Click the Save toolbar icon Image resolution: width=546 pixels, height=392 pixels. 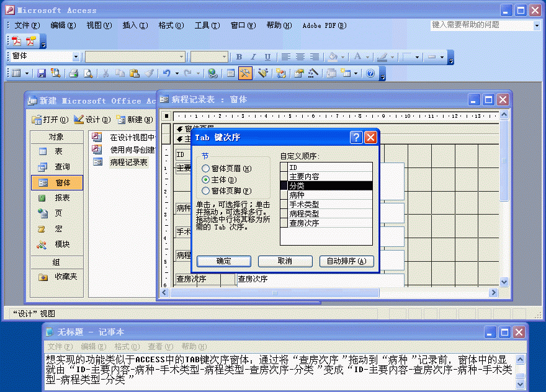[42, 73]
